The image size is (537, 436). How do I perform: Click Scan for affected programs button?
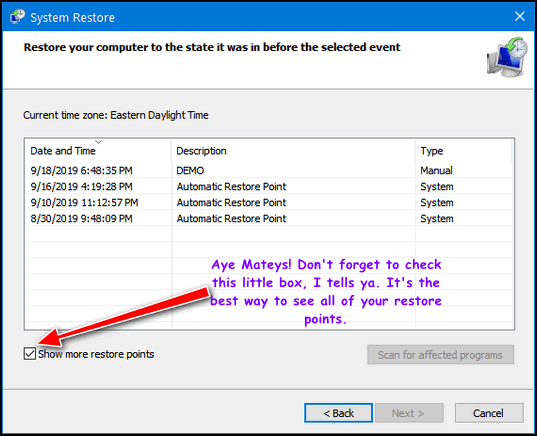440,355
